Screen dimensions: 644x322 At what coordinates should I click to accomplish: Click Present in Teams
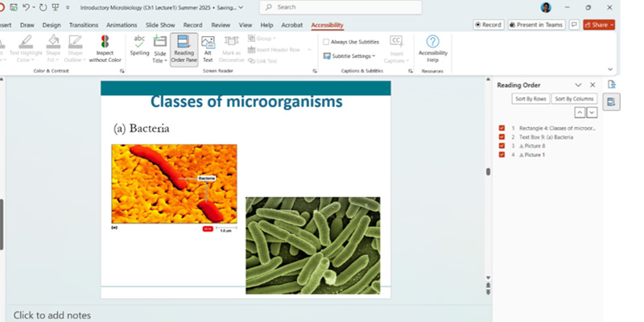pos(536,25)
